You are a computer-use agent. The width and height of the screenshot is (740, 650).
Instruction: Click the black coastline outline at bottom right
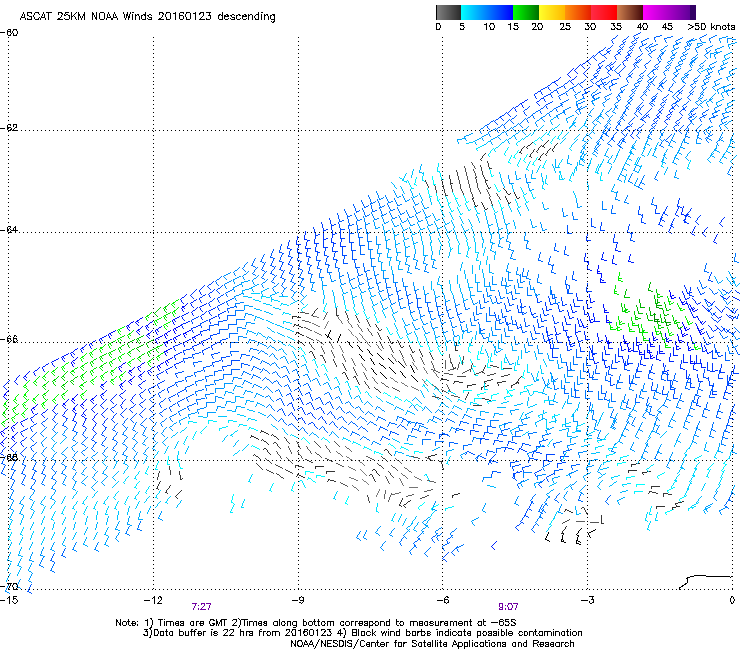coord(706,582)
